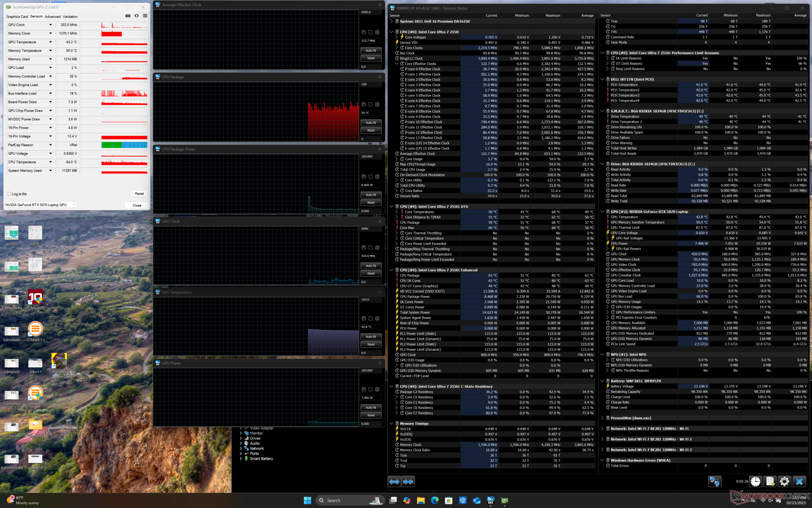The width and height of the screenshot is (812, 508).
Task: Open the GPU Clock sensor dropdown
Action: [50, 25]
